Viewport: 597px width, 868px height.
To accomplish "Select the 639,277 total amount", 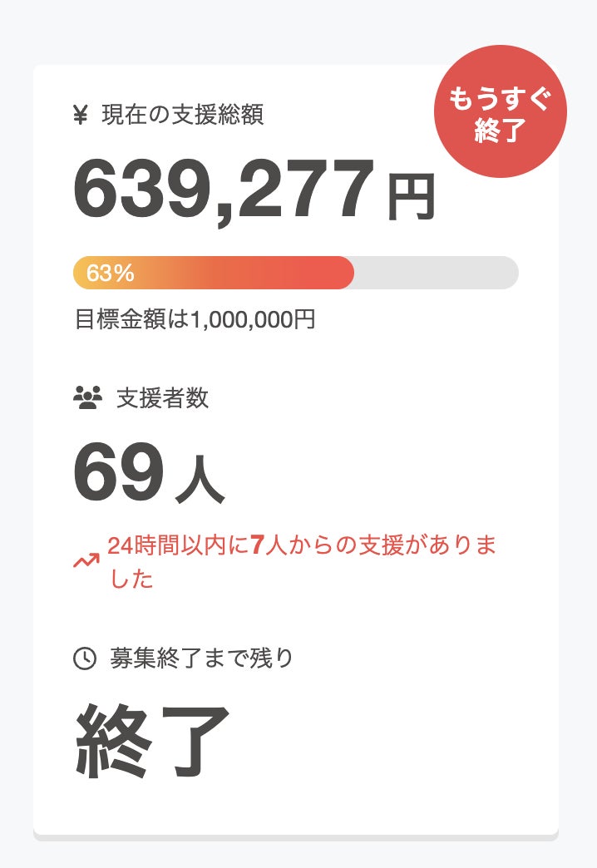I will (224, 190).
